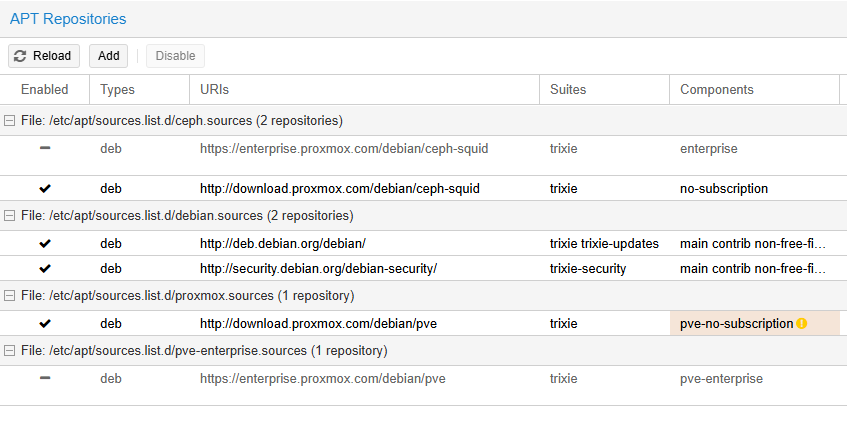Collapse the debian.sources file group

coord(9,216)
